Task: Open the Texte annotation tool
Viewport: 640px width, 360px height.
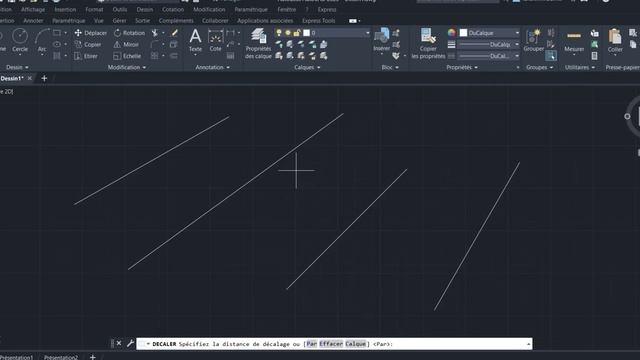Action: [195, 41]
